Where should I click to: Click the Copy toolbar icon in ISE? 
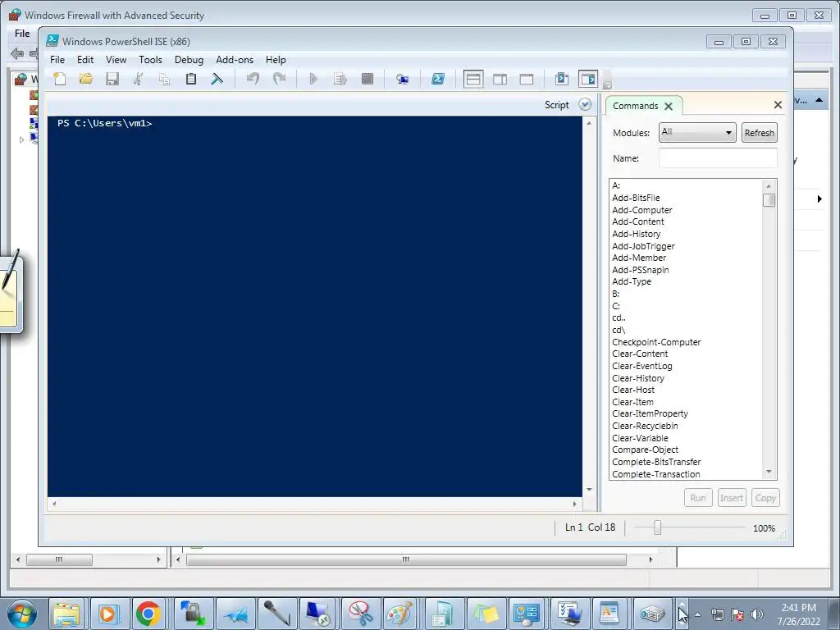click(x=164, y=80)
